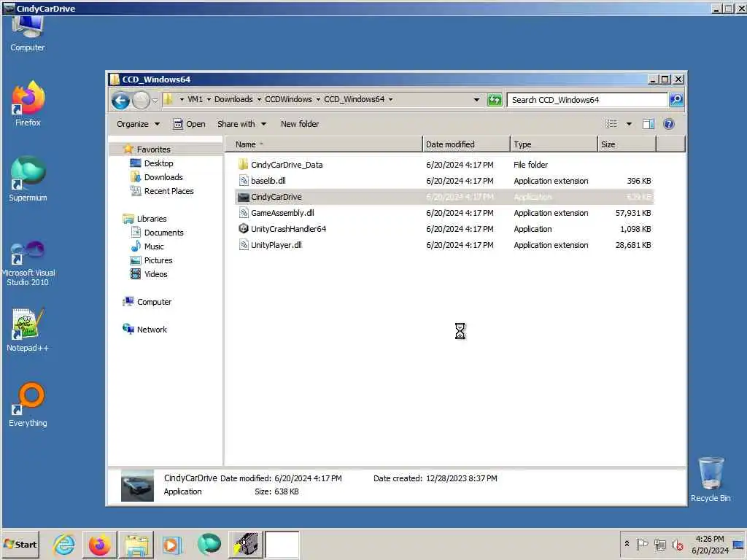Screen dimensions: 747x560
Task: Select the Microsoft Visual Studio 2010 shortcut
Action: point(28,262)
